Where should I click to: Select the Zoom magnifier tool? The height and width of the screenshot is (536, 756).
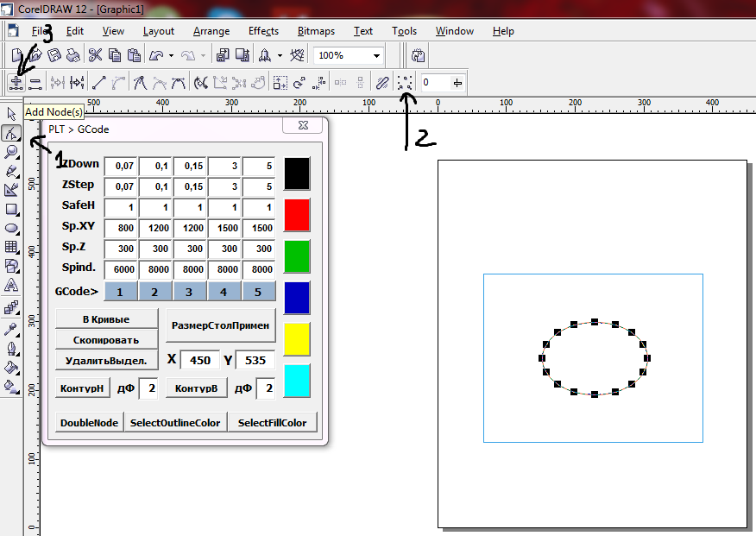tap(11, 152)
